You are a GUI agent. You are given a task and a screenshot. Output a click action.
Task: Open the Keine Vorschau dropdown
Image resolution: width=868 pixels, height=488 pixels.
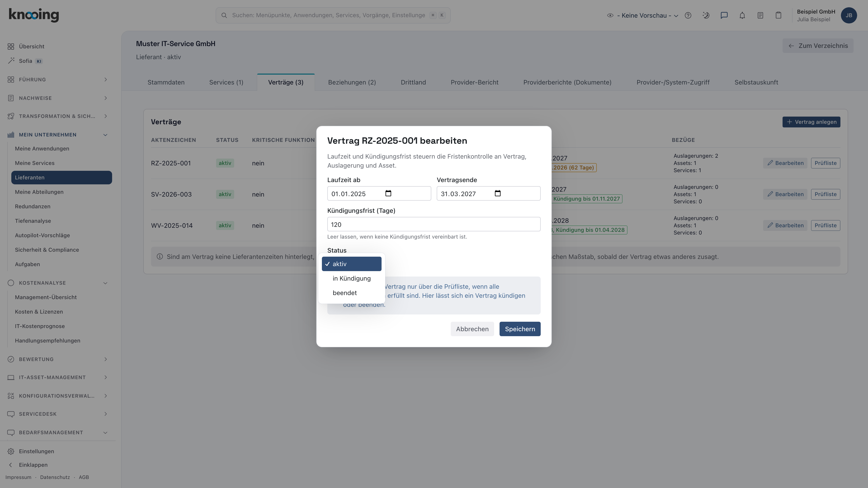(643, 16)
